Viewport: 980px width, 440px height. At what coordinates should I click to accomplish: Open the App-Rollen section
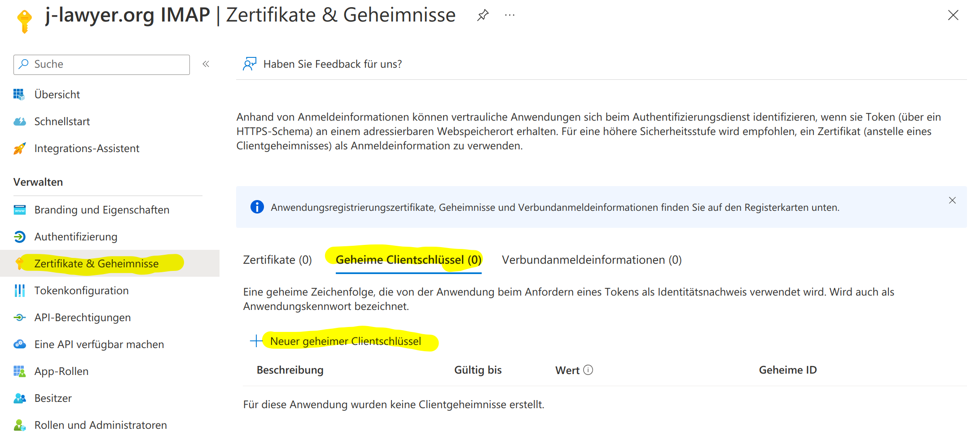pyautogui.click(x=61, y=371)
